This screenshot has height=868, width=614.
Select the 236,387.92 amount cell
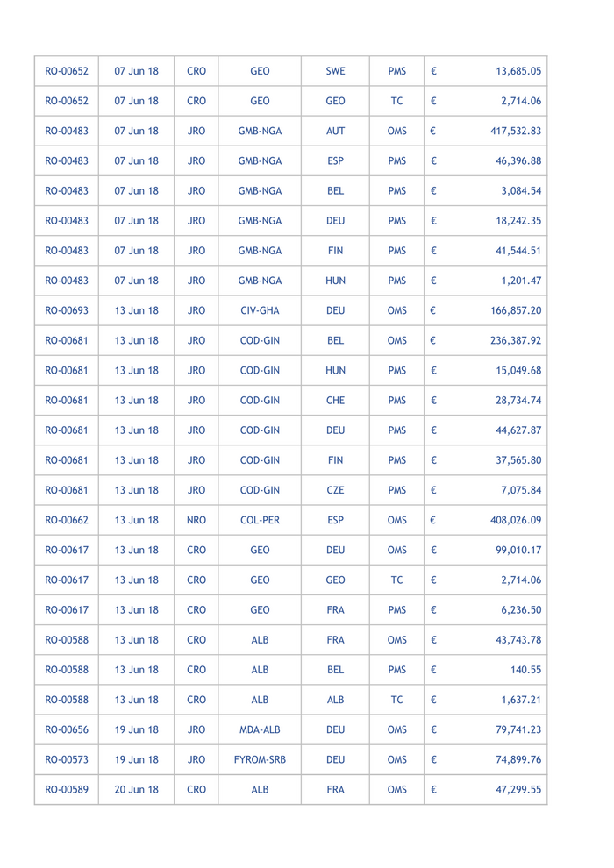[515, 340]
